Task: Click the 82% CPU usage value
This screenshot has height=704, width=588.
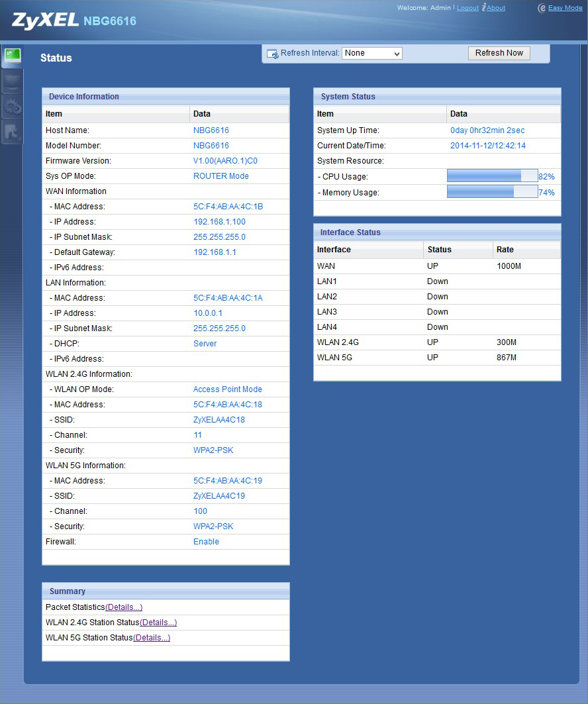Action: point(547,176)
